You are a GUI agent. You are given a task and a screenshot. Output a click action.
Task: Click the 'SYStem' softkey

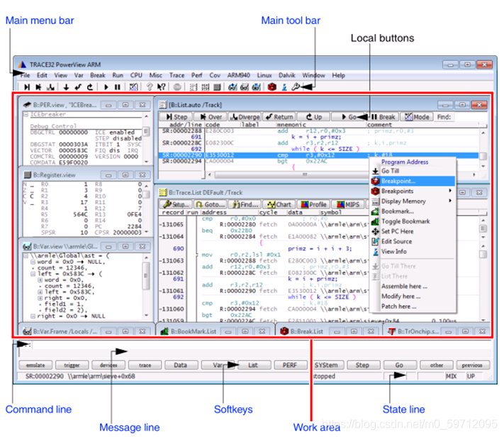[x=326, y=365]
